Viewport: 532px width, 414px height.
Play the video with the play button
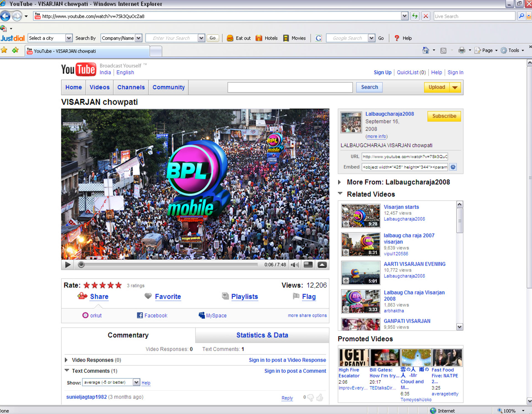tap(68, 265)
